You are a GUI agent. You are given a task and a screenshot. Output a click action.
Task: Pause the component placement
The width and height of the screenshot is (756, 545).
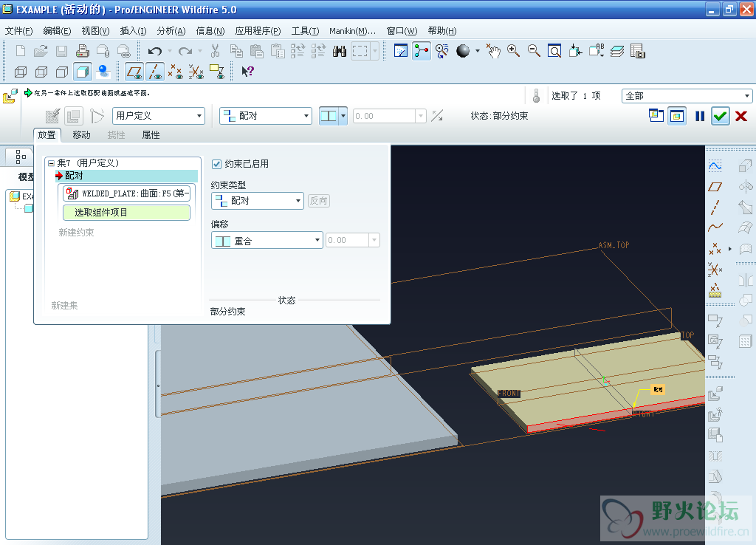click(x=700, y=116)
